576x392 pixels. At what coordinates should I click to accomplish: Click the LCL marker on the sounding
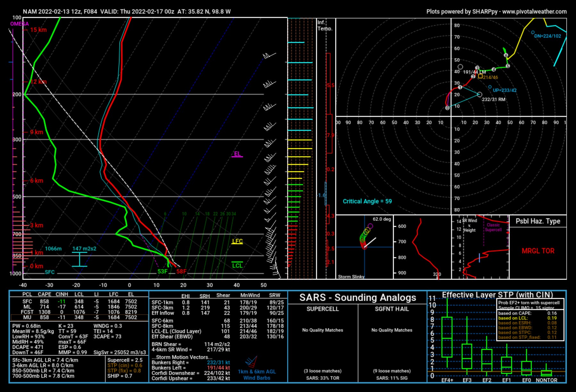point(237,265)
